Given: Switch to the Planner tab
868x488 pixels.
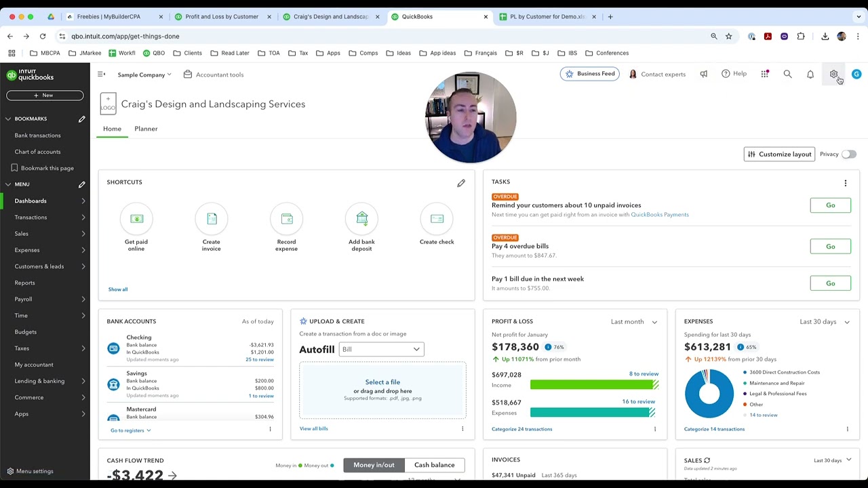Looking at the screenshot, I should tap(146, 129).
